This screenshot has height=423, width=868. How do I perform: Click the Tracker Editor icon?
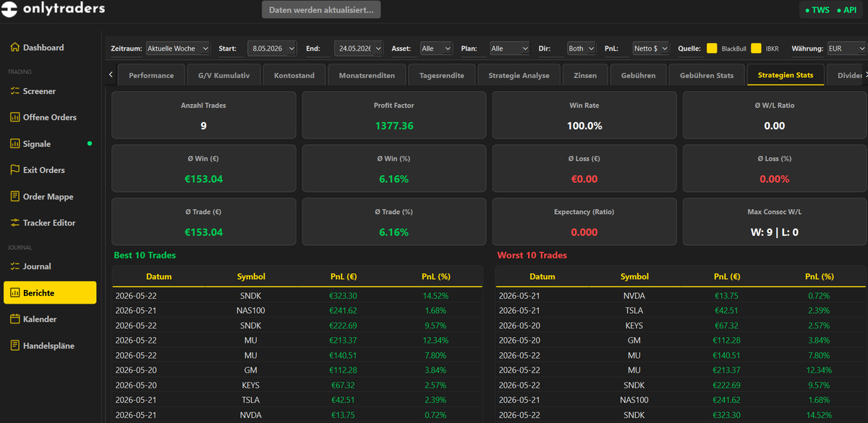tap(14, 223)
